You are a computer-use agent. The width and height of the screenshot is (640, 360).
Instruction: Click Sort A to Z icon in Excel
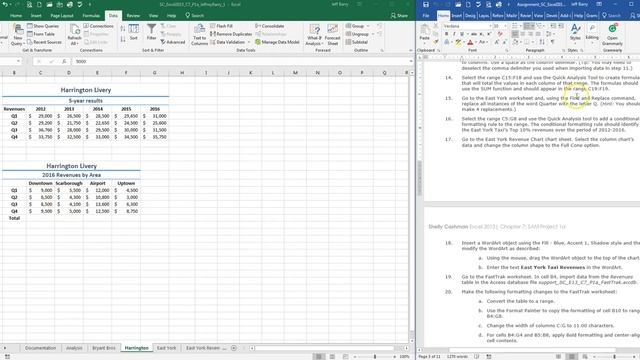pyautogui.click(x=123, y=29)
